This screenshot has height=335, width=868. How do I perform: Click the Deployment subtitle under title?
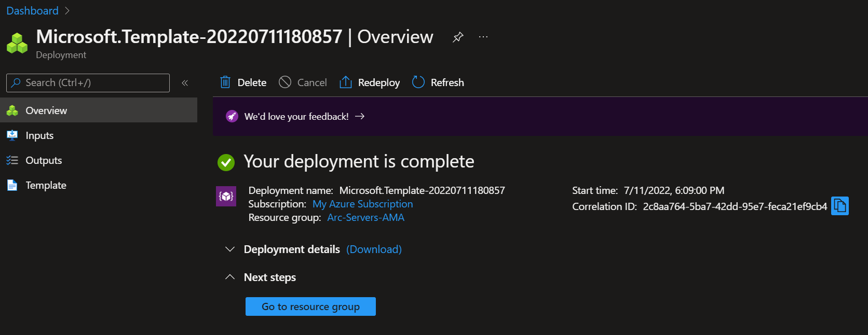pos(61,55)
